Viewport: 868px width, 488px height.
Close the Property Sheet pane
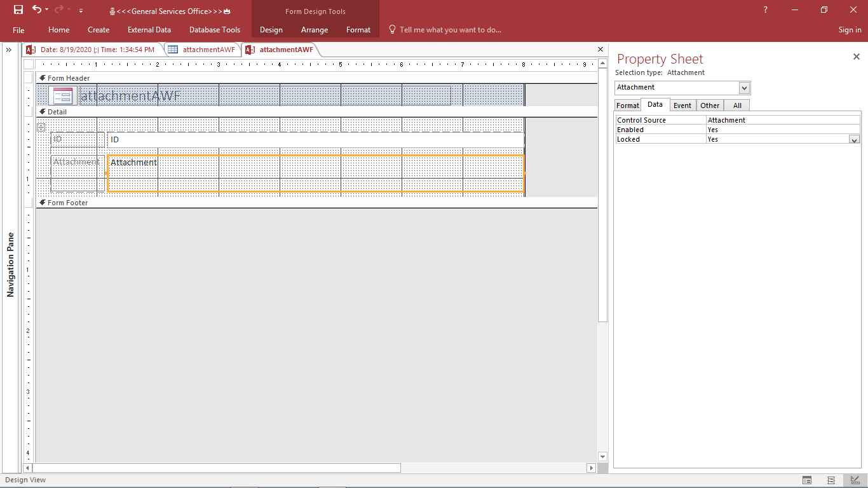pos(856,57)
